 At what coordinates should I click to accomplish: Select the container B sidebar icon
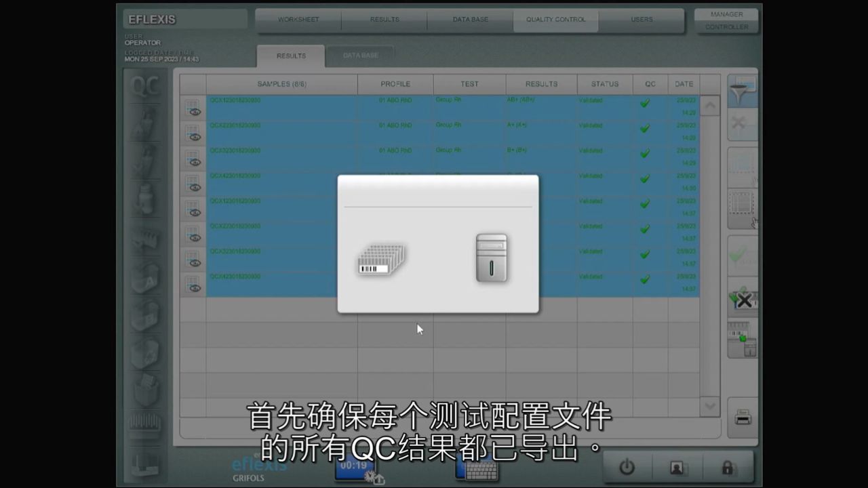click(145, 315)
